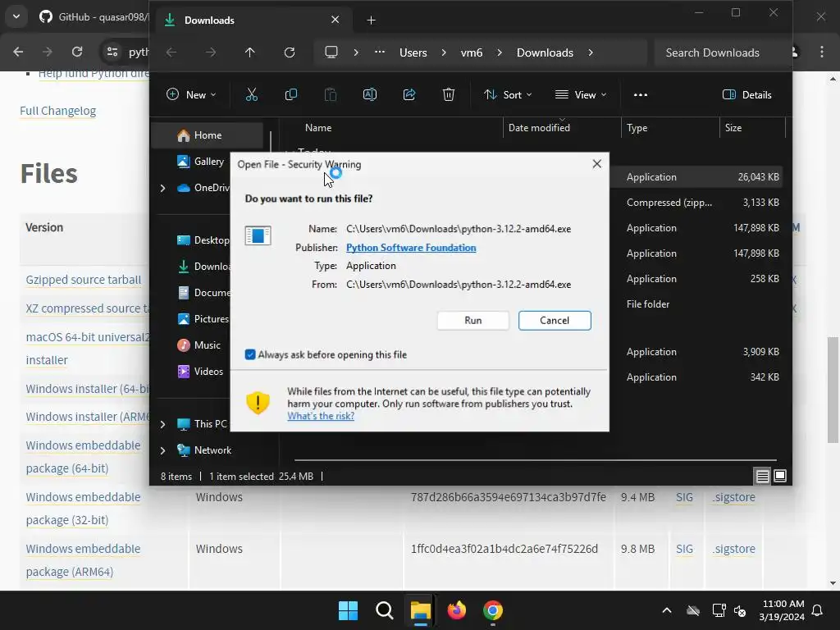Click the Rename icon in Explorer toolbar
Screen dimensions: 840x630
[370, 95]
